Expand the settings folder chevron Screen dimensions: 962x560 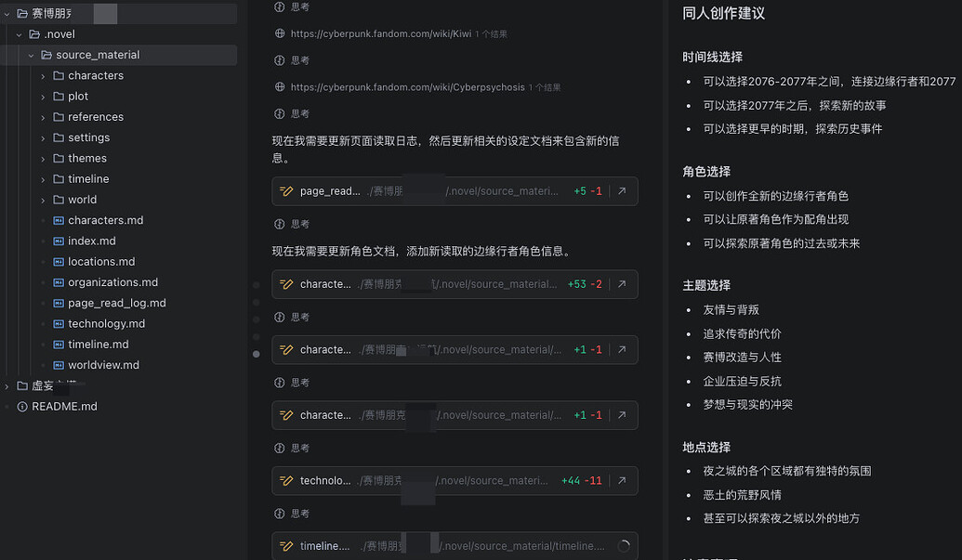[x=43, y=138]
